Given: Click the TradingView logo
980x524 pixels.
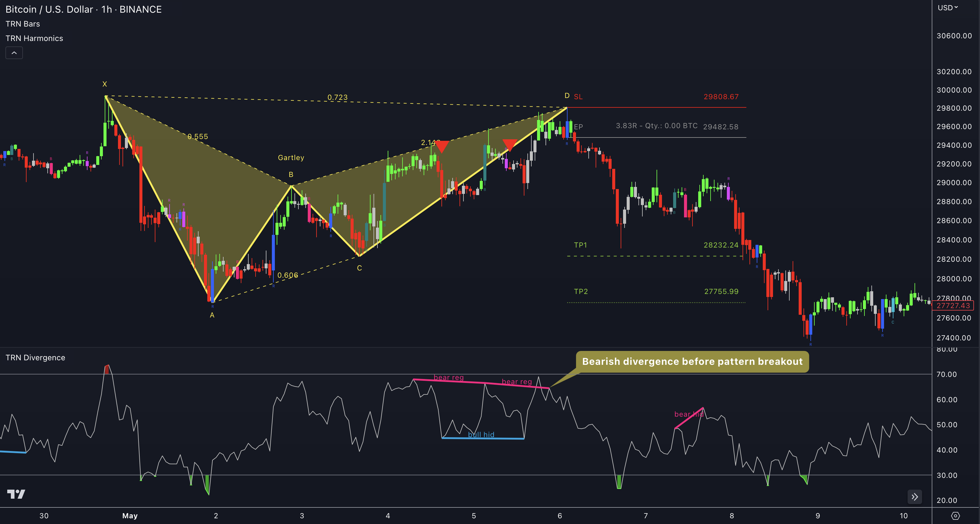Looking at the screenshot, I should tap(16, 494).
